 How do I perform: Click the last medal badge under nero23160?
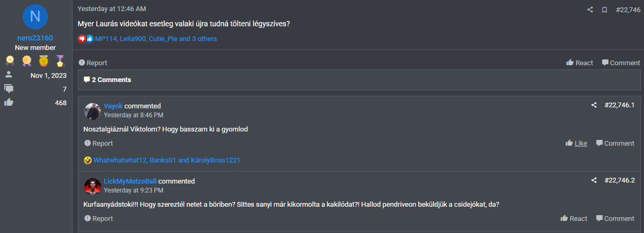[x=61, y=61]
